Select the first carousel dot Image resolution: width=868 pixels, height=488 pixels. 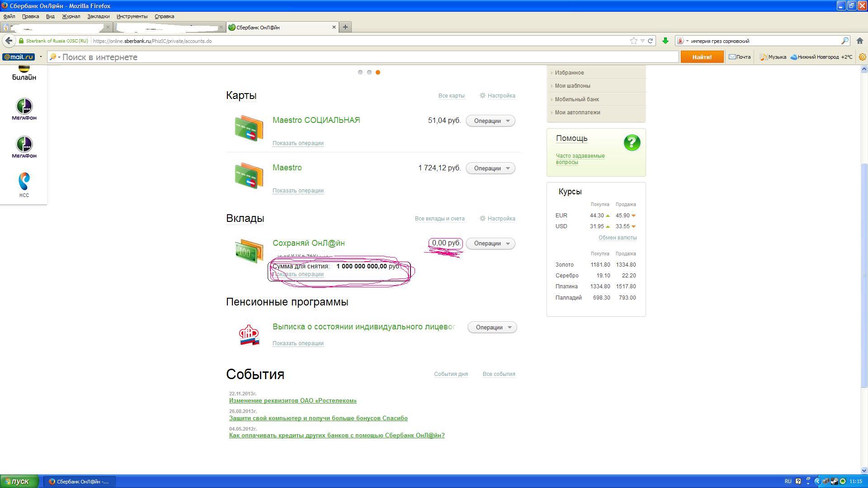(360, 72)
